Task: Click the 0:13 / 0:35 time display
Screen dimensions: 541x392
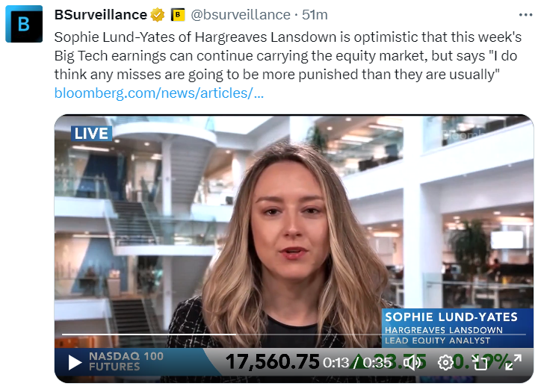Action: click(357, 363)
